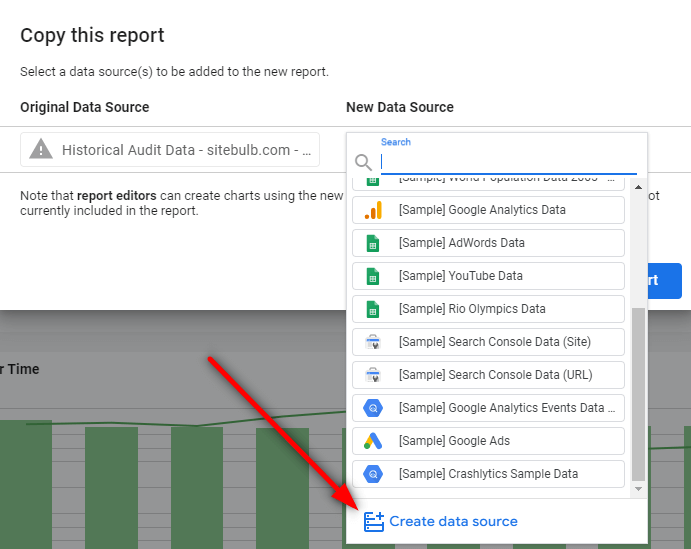This screenshot has width=691, height=549.
Task: Click the Create data source plus icon
Action: click(x=374, y=522)
